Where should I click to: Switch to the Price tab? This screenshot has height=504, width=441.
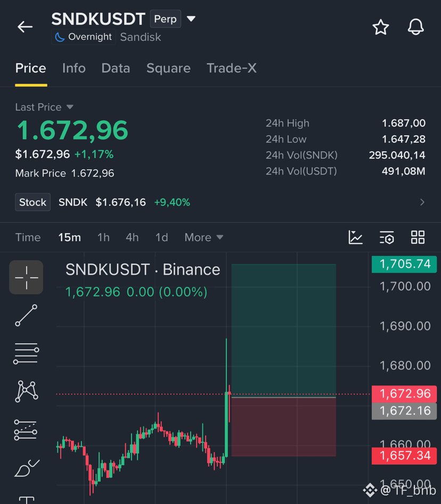[x=30, y=68]
